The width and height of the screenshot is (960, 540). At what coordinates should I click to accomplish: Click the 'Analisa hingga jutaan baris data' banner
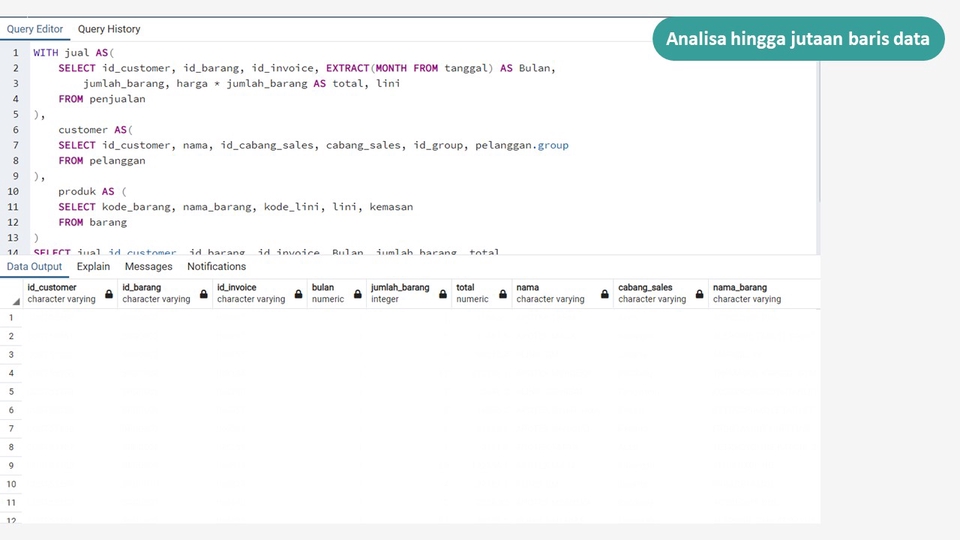798,39
